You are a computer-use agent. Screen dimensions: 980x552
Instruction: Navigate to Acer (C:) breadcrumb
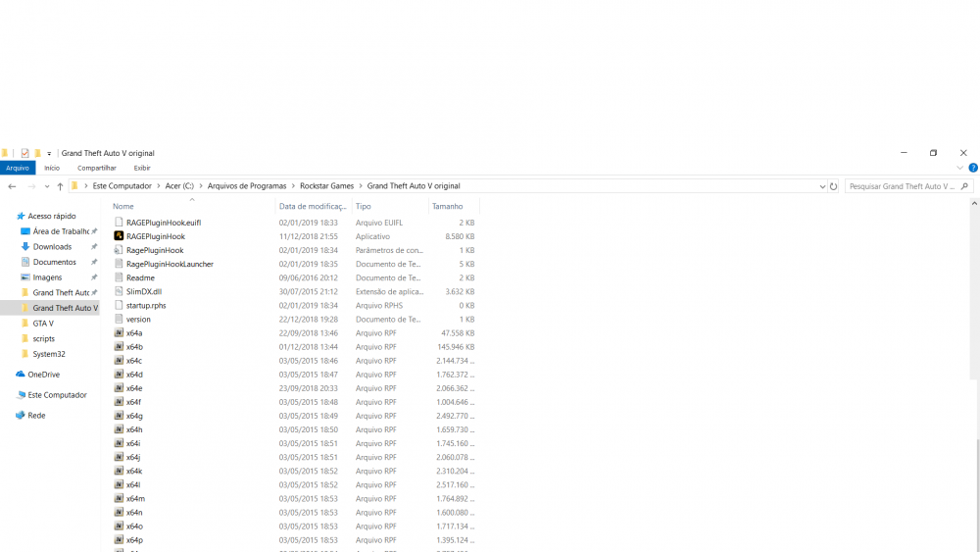coord(179,186)
